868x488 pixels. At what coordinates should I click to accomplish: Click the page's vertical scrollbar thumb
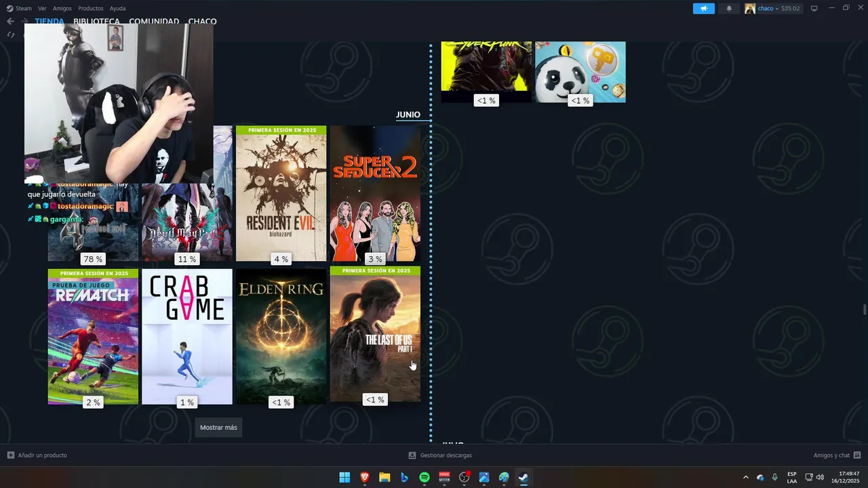click(864, 310)
